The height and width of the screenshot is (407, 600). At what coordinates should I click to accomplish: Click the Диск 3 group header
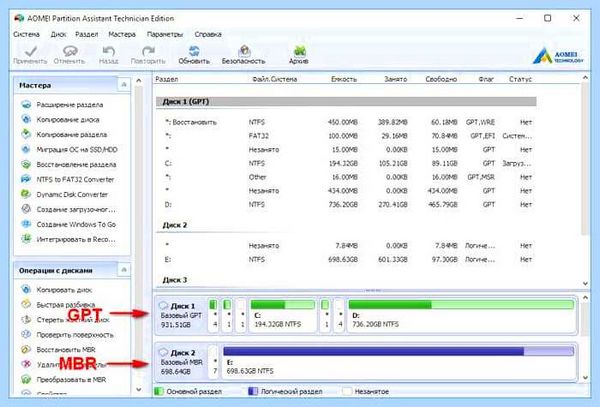(175, 280)
